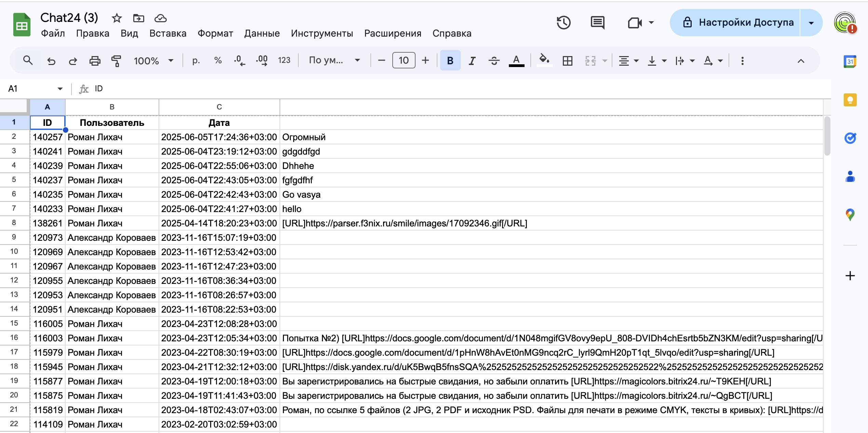The image size is (868, 433).
Task: Open Google Keep in side panel
Action: pos(850,100)
